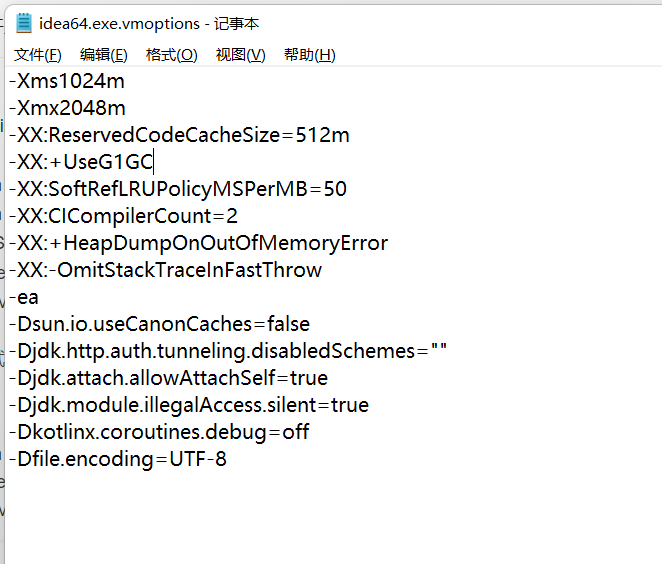
Task: Click the kotlinx.coroutines.debug=off line
Action: coord(160,432)
